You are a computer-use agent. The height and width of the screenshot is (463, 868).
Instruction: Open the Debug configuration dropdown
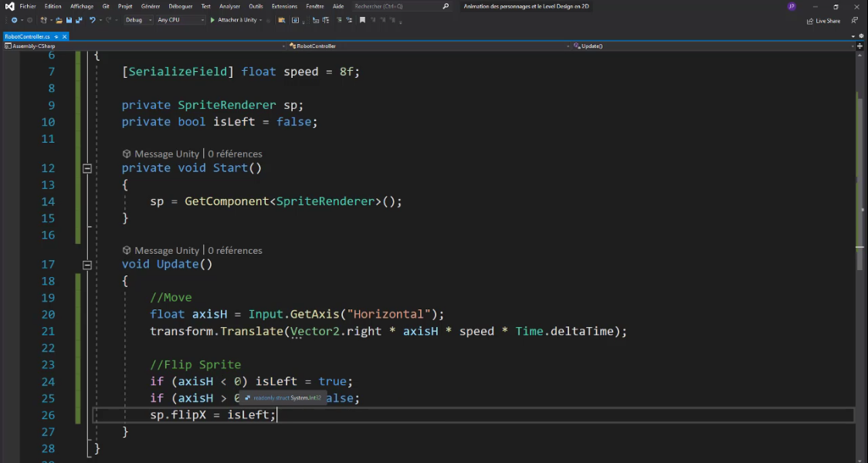coord(139,20)
